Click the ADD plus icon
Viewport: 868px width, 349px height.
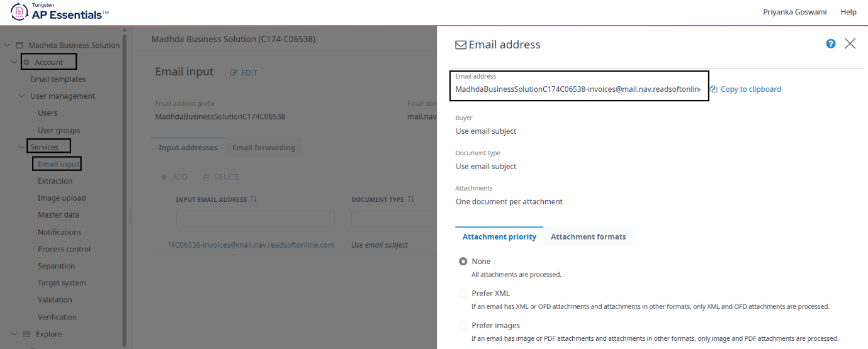pyautogui.click(x=164, y=177)
